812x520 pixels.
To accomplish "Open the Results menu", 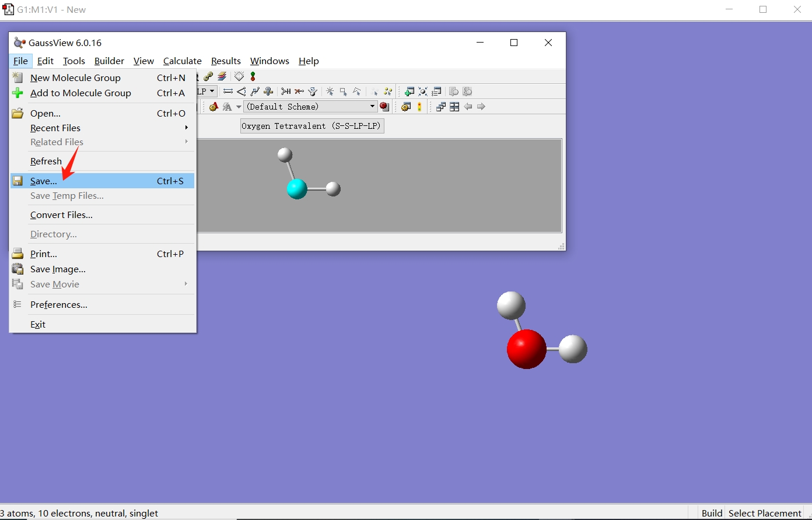I will [x=226, y=61].
